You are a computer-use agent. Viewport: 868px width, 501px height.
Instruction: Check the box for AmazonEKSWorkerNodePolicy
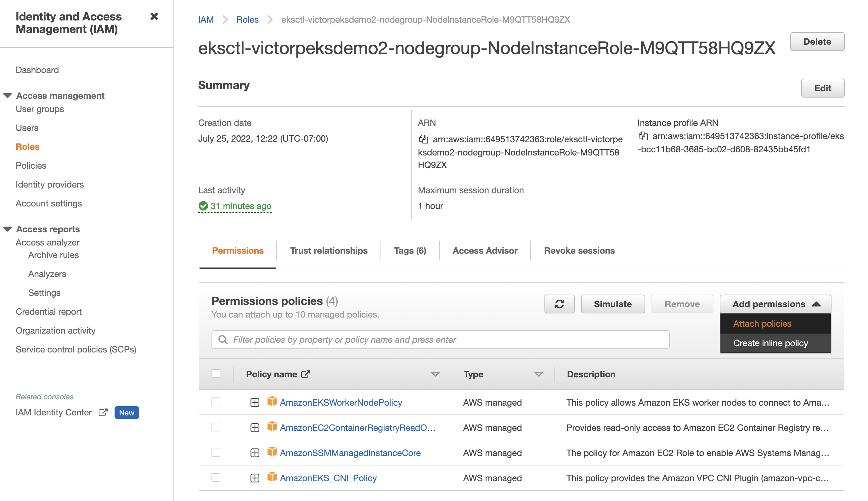[216, 402]
